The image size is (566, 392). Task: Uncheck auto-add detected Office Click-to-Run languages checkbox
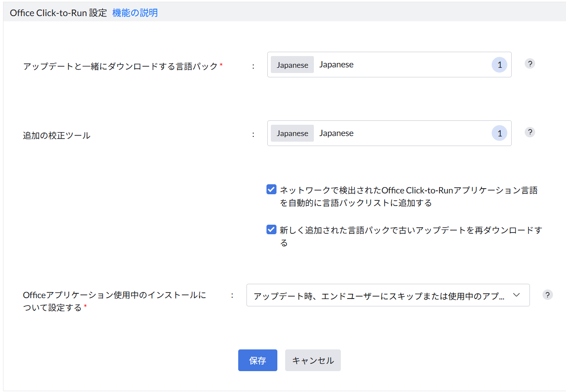click(272, 189)
